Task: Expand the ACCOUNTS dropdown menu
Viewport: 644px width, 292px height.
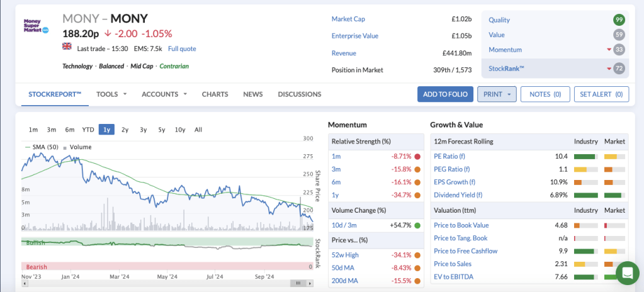Action: coord(164,94)
